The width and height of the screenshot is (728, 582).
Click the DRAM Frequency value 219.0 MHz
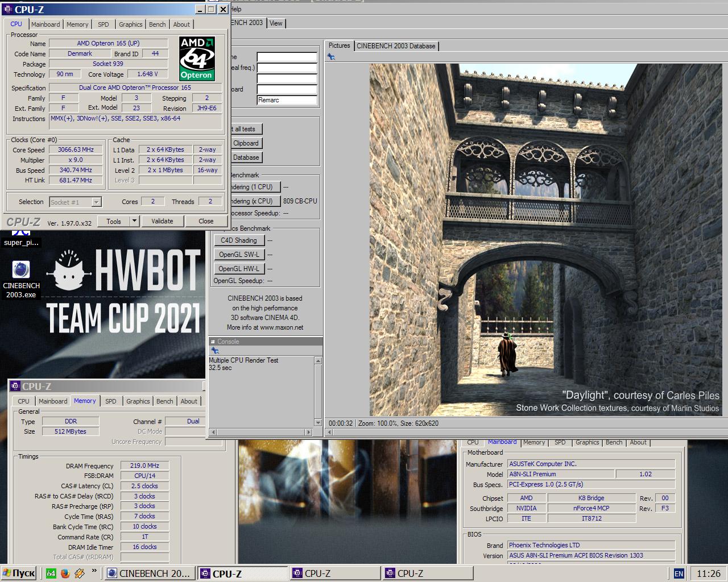pyautogui.click(x=144, y=465)
